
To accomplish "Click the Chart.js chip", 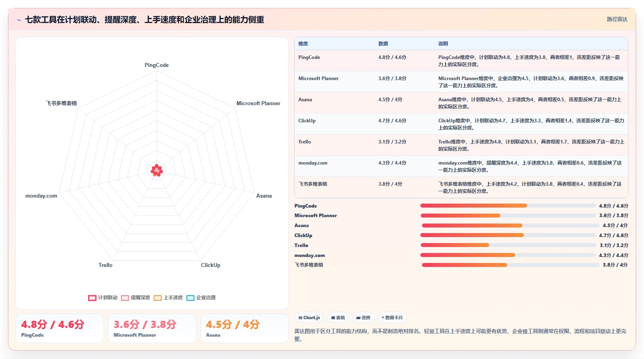I will click(309, 318).
